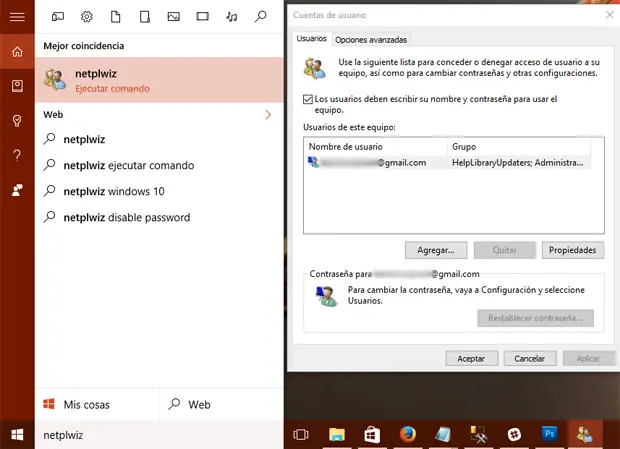Search web for 'netplwiz'
The height and width of the screenshot is (449, 620).
(159, 139)
